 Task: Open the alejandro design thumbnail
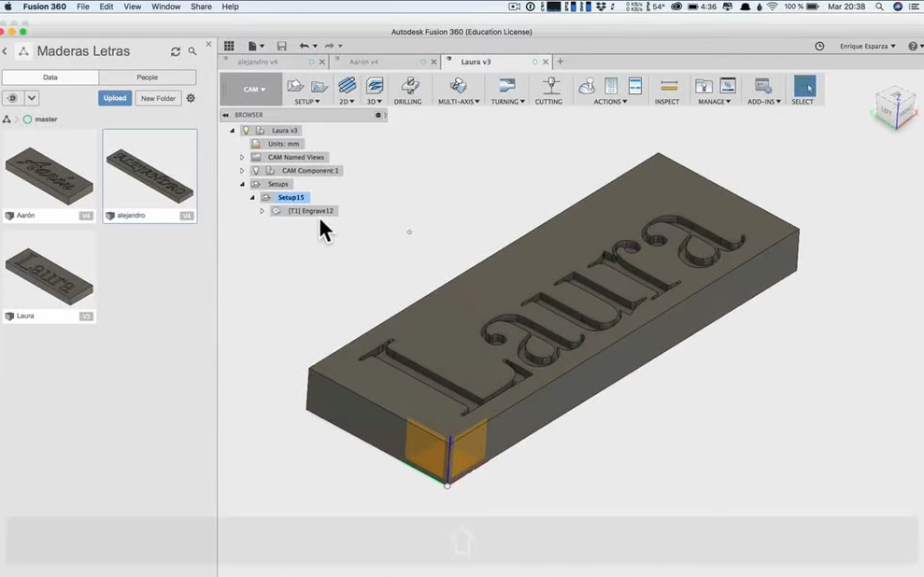(x=149, y=174)
